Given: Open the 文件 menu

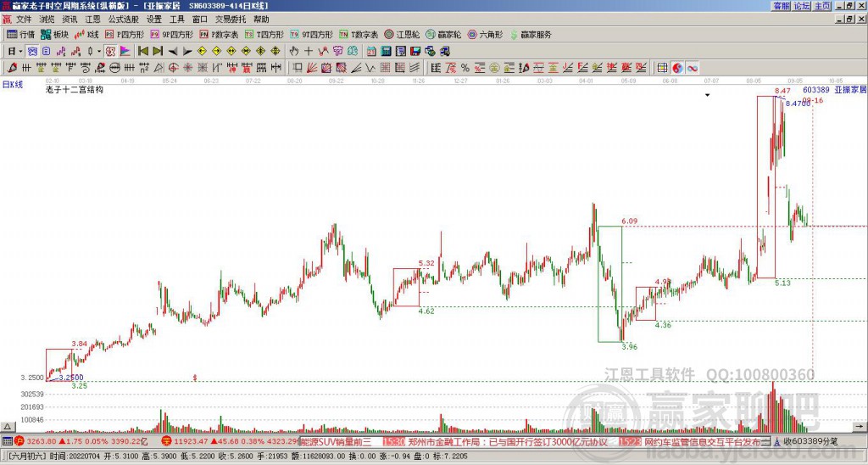Looking at the screenshot, I should click(x=24, y=20).
